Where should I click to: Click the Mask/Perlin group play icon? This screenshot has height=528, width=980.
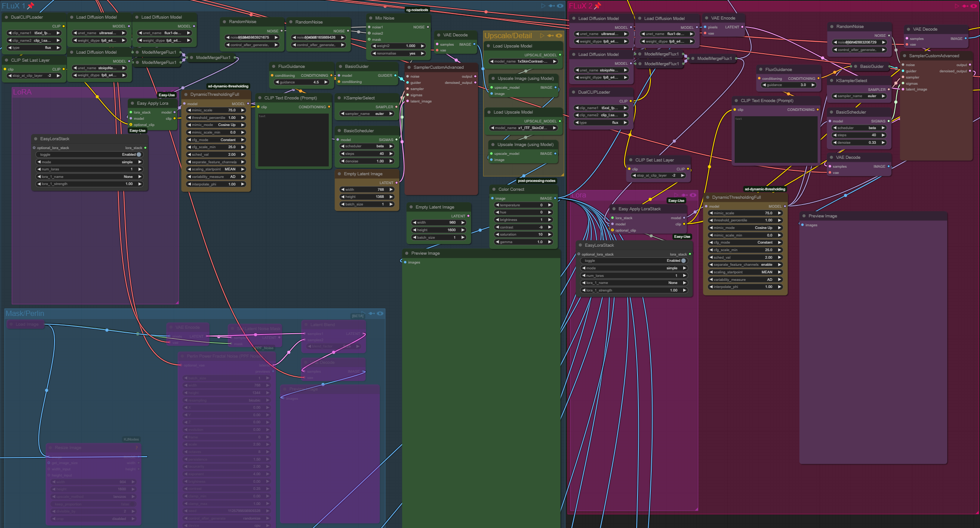pos(363,313)
